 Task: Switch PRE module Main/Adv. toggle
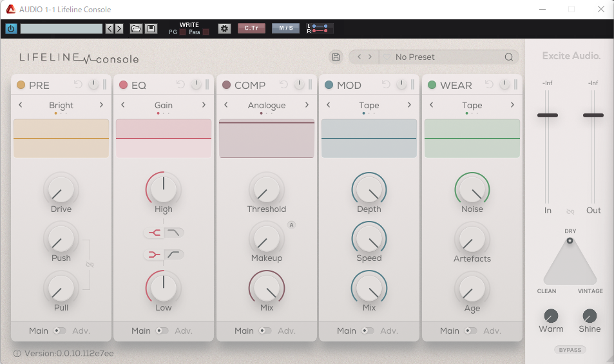point(59,330)
